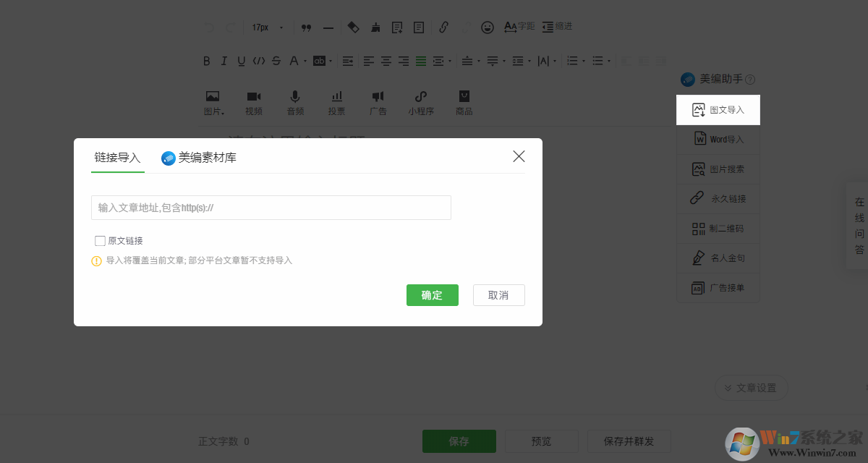Open the 图片搜索 image search tool

(x=718, y=169)
